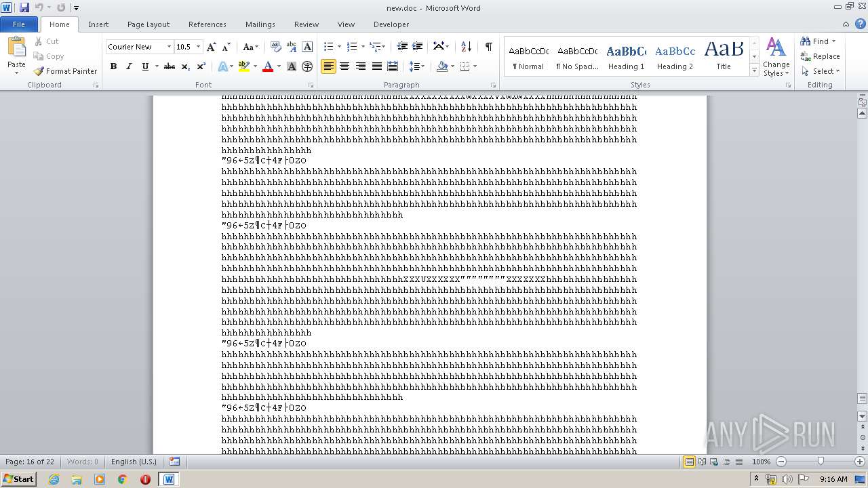The width and height of the screenshot is (868, 488).
Task: Apply the red font color
Action: (268, 66)
